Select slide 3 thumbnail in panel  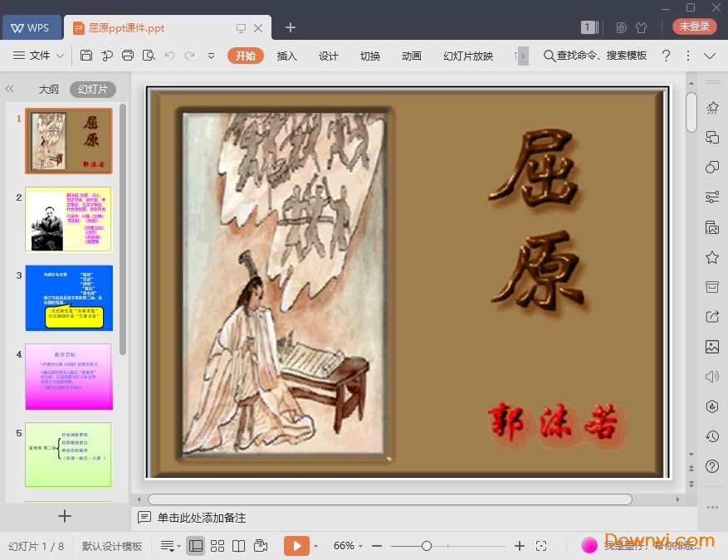pos(68,296)
